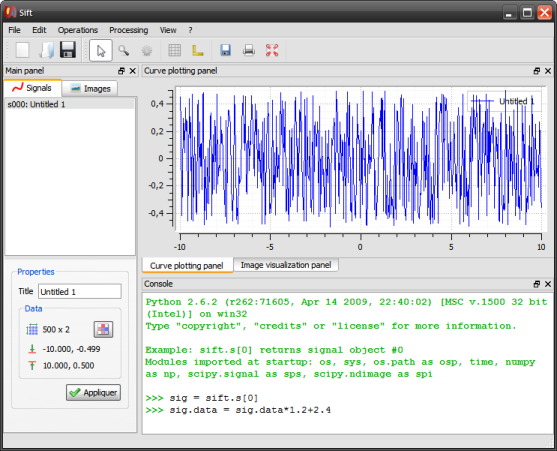Screen dimensions: 557x451
Task: Click the new blank document icon
Action: click(x=22, y=50)
